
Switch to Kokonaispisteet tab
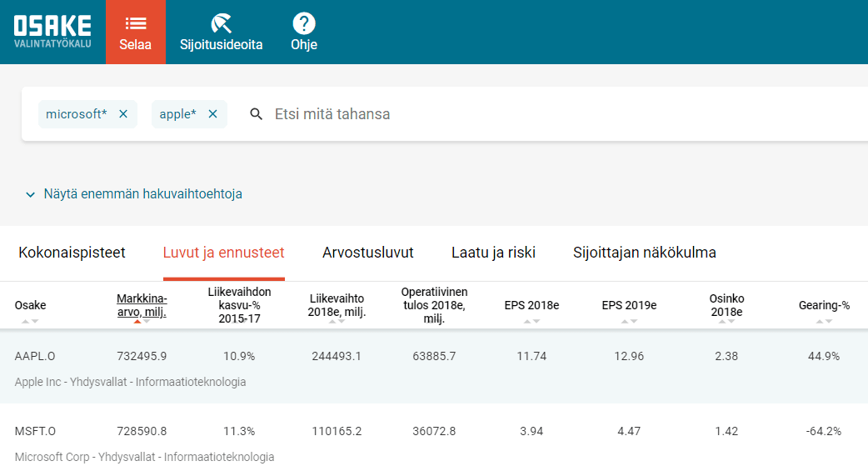point(72,253)
